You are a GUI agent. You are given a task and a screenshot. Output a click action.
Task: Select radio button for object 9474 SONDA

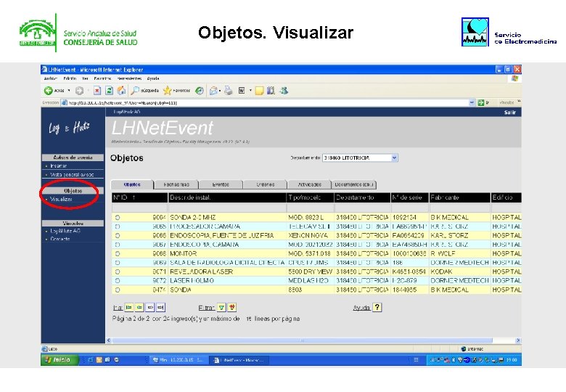click(x=118, y=290)
